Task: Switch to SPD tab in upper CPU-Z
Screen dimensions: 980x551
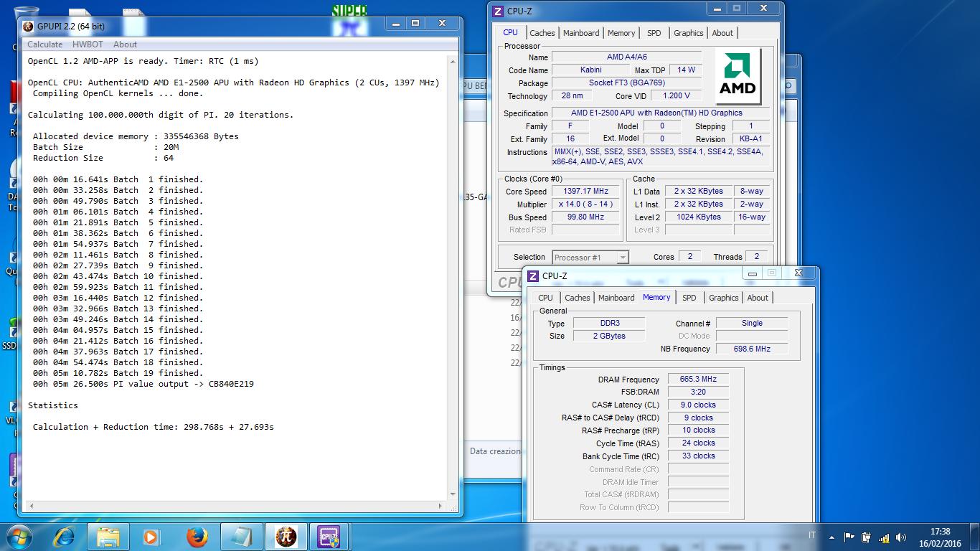Action: 654,33
